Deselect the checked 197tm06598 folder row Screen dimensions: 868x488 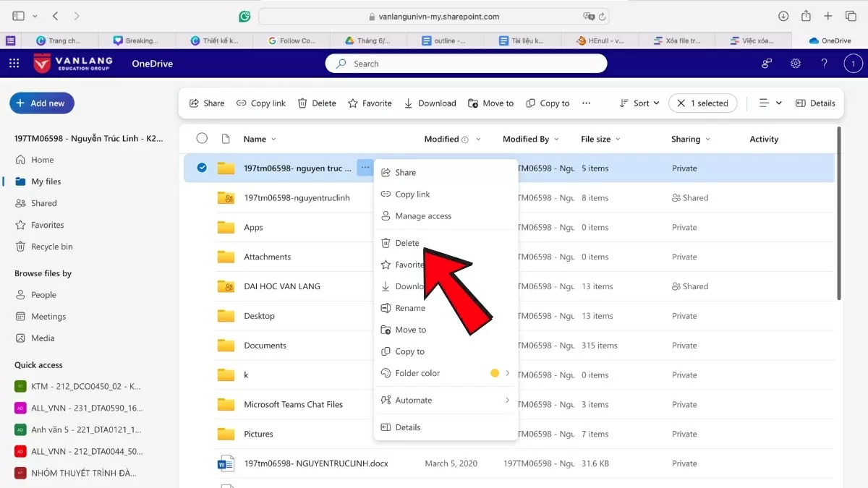(201, 168)
